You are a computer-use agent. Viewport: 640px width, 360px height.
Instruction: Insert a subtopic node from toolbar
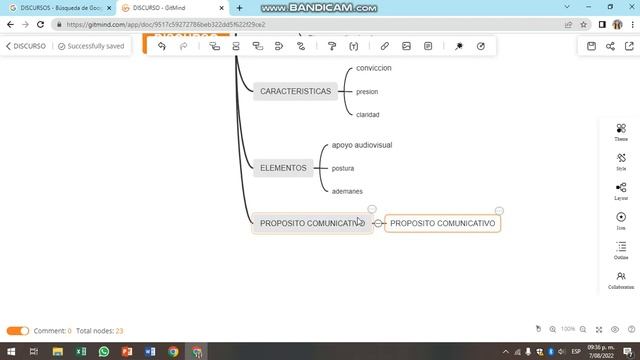pos(214,46)
